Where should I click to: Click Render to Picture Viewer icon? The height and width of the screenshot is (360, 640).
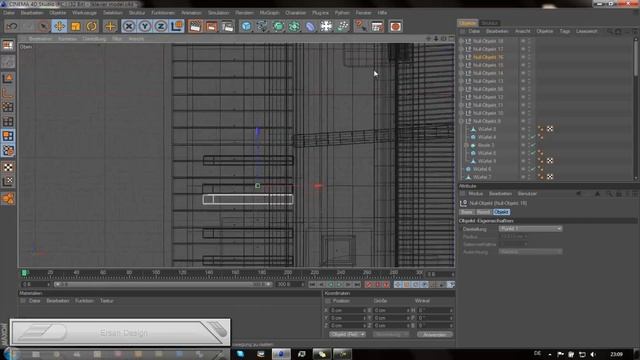point(211,26)
